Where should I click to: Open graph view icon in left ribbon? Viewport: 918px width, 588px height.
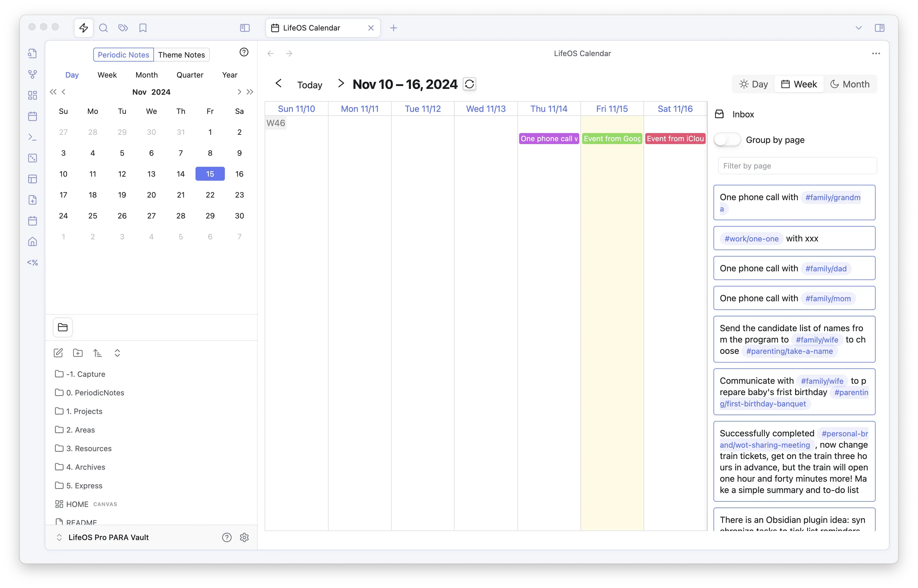[33, 74]
